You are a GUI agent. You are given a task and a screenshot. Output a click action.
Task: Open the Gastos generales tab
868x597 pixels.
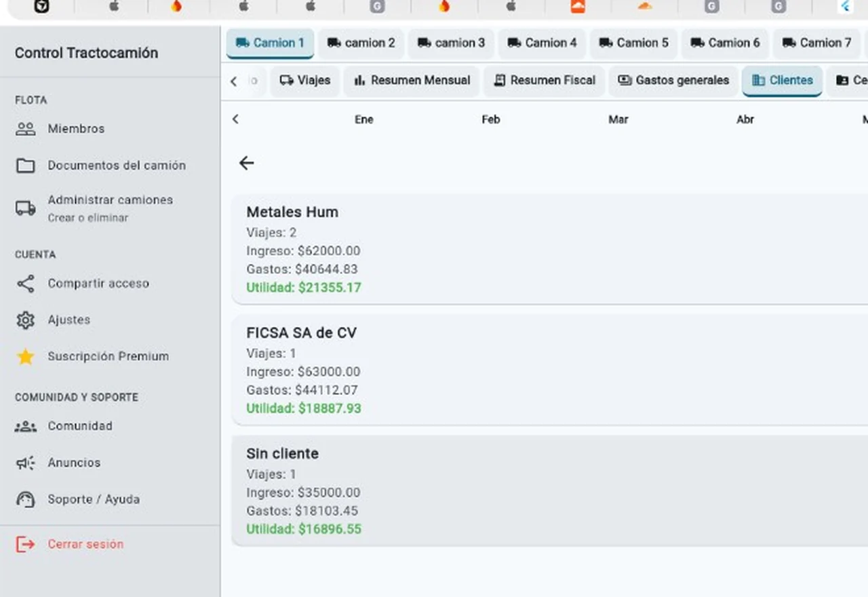click(x=673, y=81)
